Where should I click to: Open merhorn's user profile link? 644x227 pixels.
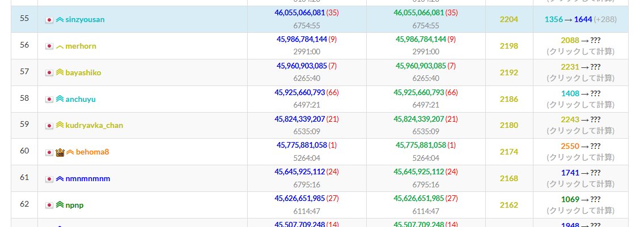[81, 46]
